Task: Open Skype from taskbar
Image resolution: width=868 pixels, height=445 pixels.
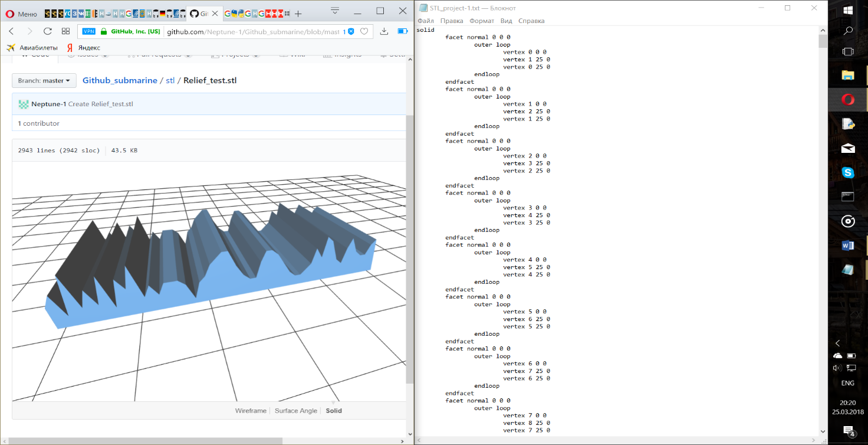Action: (x=848, y=172)
